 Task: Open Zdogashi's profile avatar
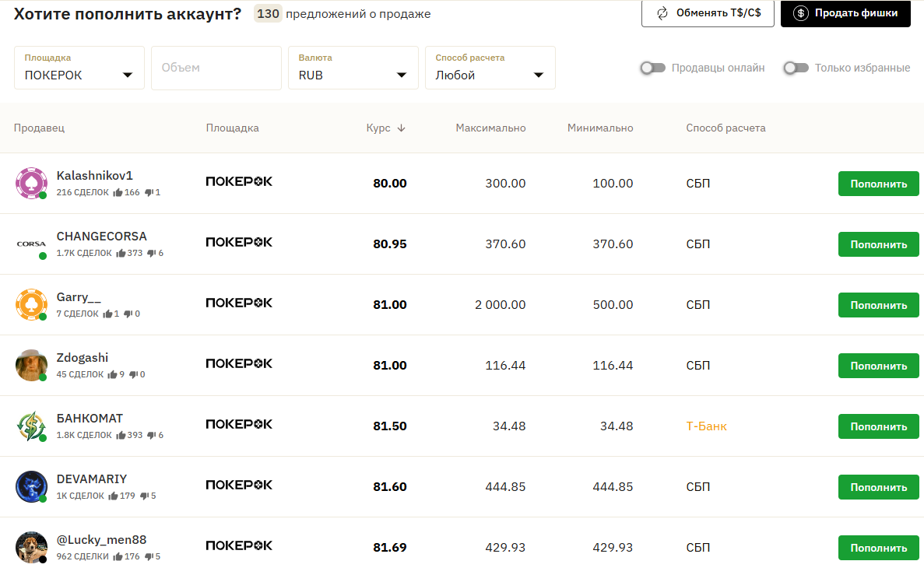tap(31, 365)
